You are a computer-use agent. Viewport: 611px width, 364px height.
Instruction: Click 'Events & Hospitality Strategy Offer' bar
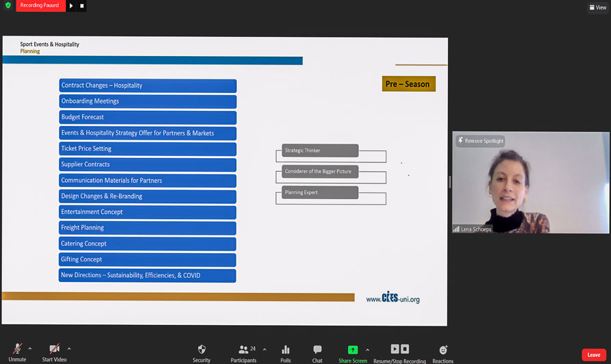pos(148,133)
